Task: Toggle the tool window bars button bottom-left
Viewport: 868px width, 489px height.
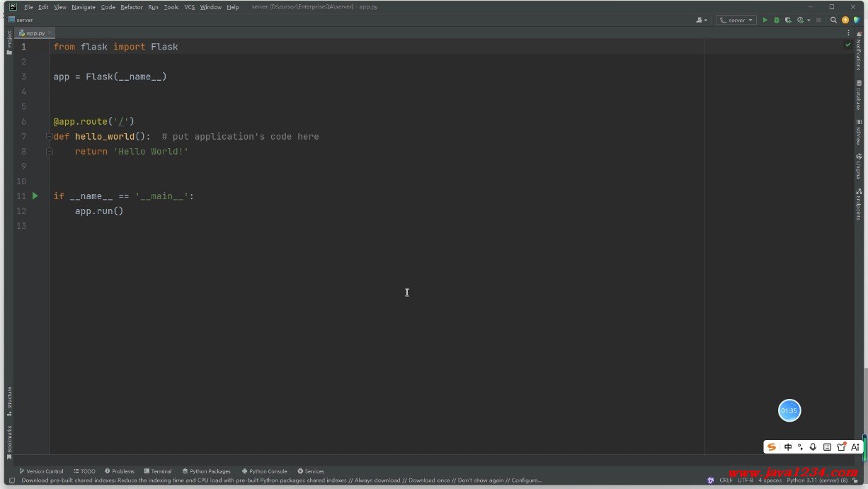Action: (12, 480)
